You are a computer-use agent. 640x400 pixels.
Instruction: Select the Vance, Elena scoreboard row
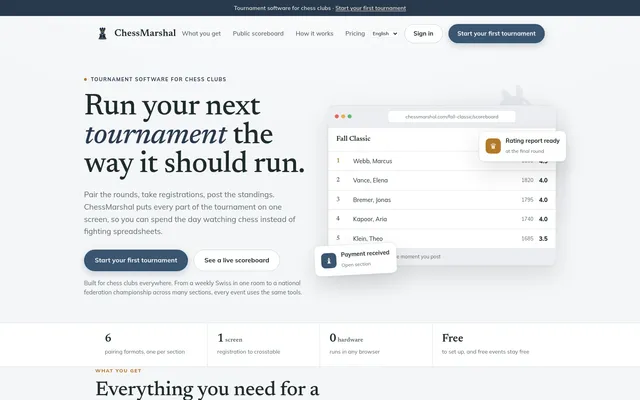click(442, 180)
